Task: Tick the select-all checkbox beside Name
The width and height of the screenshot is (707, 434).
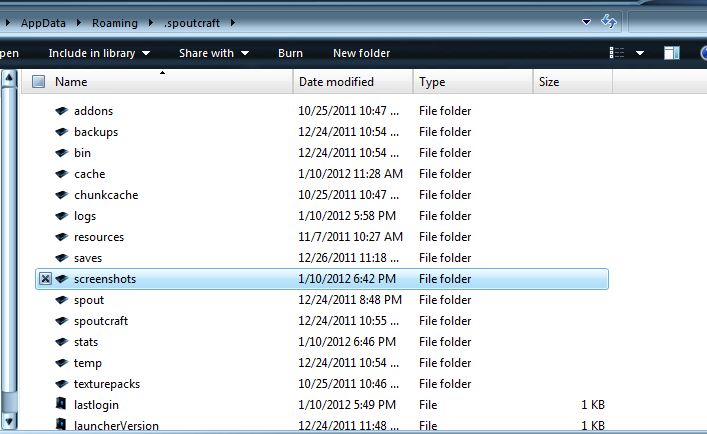Action: click(x=38, y=82)
